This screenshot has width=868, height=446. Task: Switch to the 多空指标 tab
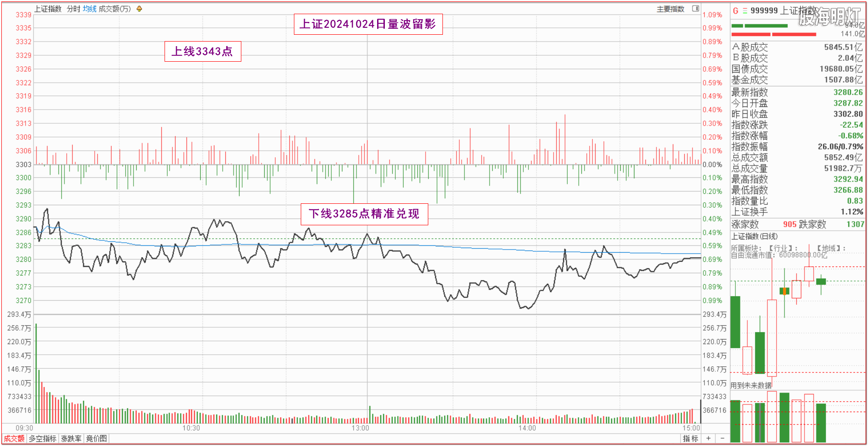43,438
